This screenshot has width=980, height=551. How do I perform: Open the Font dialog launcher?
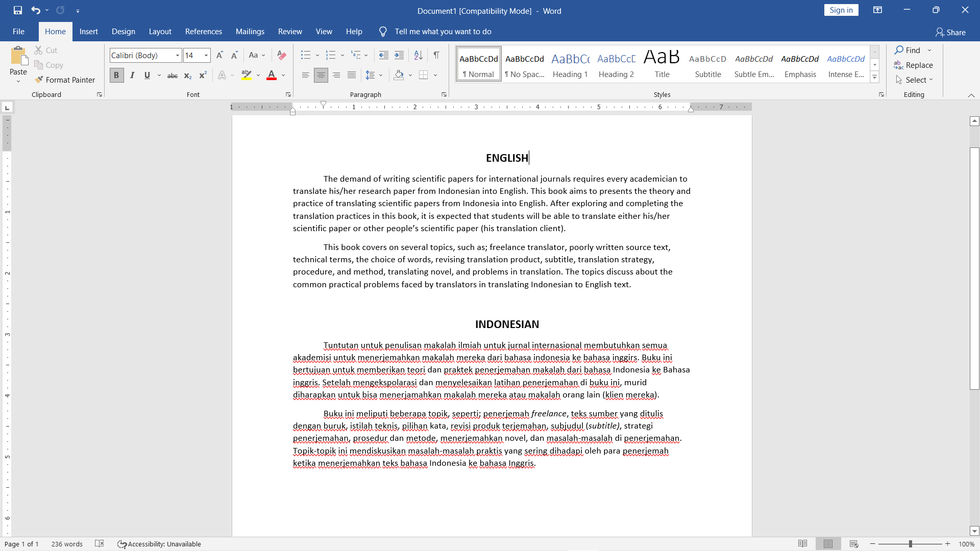(288, 94)
